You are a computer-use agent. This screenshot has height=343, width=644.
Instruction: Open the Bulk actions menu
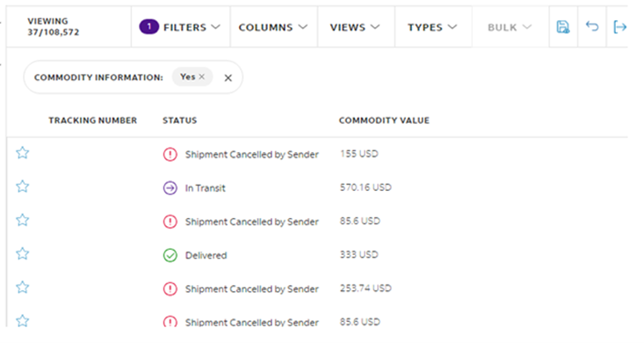(510, 27)
